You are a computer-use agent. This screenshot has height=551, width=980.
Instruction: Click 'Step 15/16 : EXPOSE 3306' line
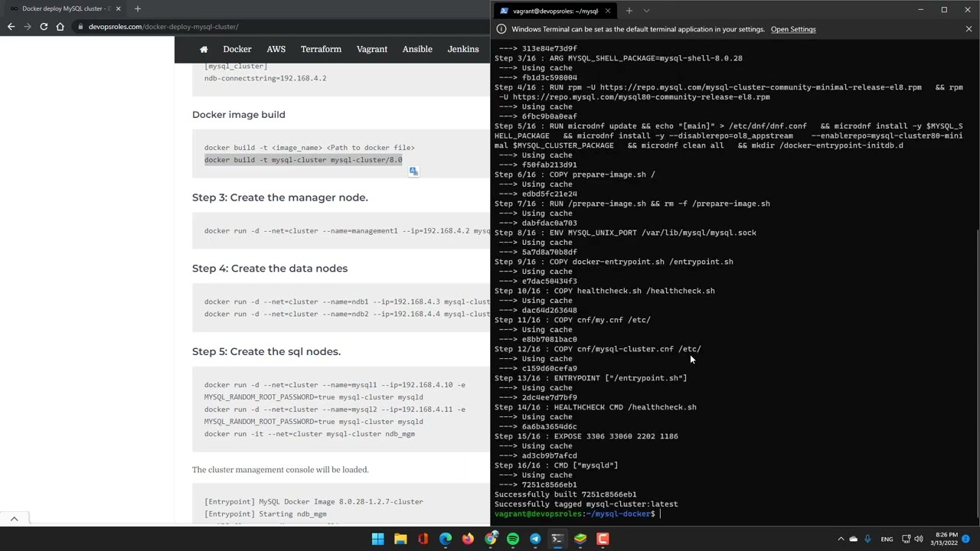click(x=586, y=436)
